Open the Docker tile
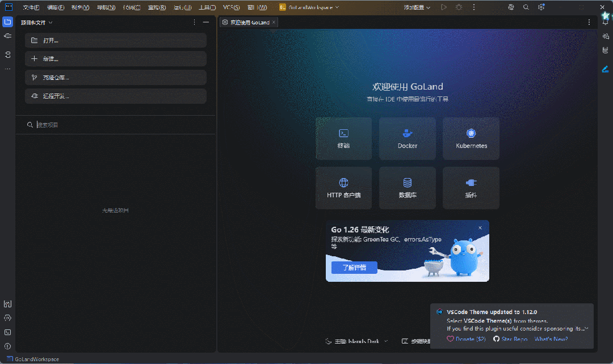 (x=408, y=139)
